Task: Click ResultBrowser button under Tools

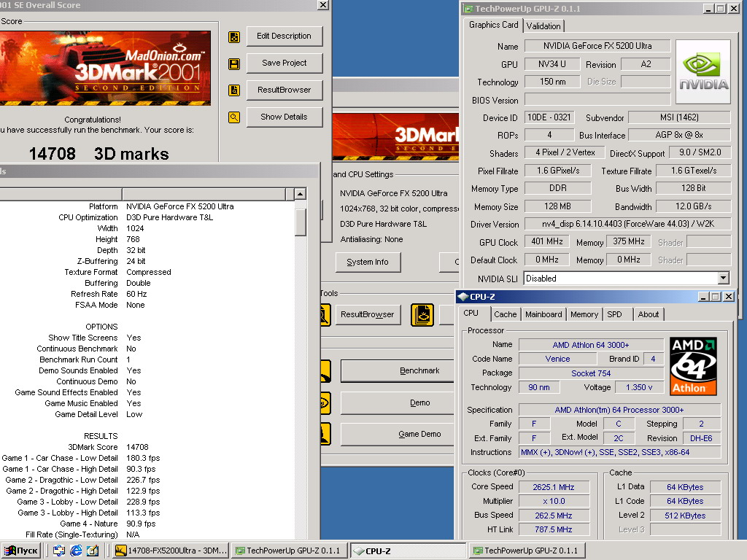Action: click(x=368, y=315)
